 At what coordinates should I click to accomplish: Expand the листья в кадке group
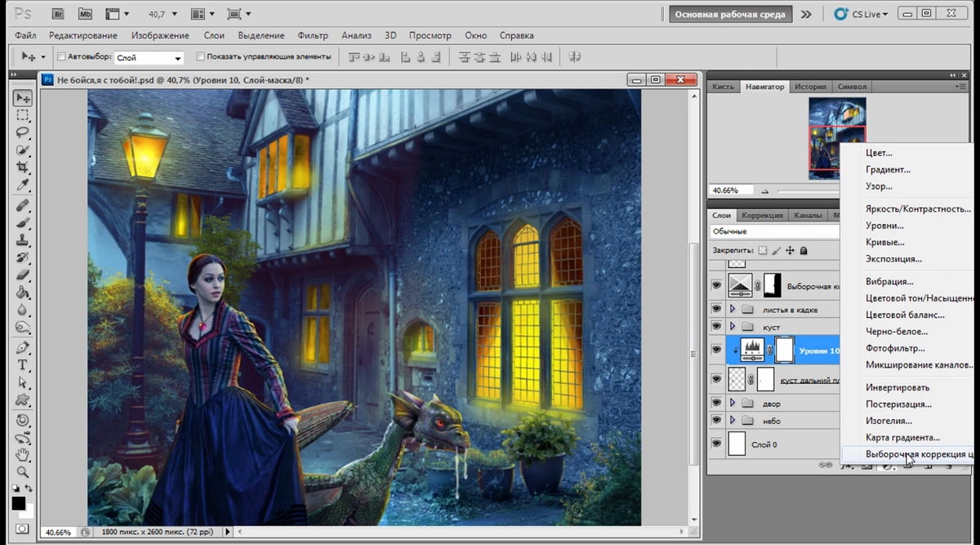[733, 309]
